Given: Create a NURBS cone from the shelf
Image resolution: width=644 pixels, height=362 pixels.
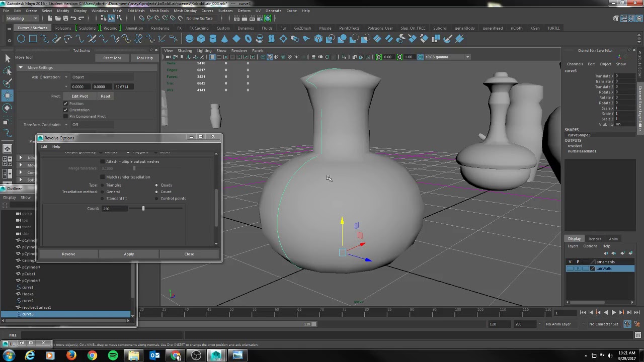Looking at the screenshot, I should coord(224,39).
